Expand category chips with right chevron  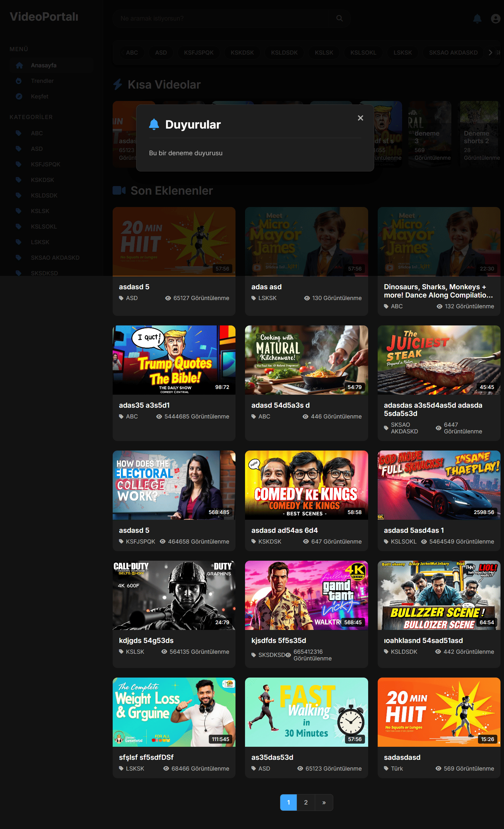click(x=491, y=52)
